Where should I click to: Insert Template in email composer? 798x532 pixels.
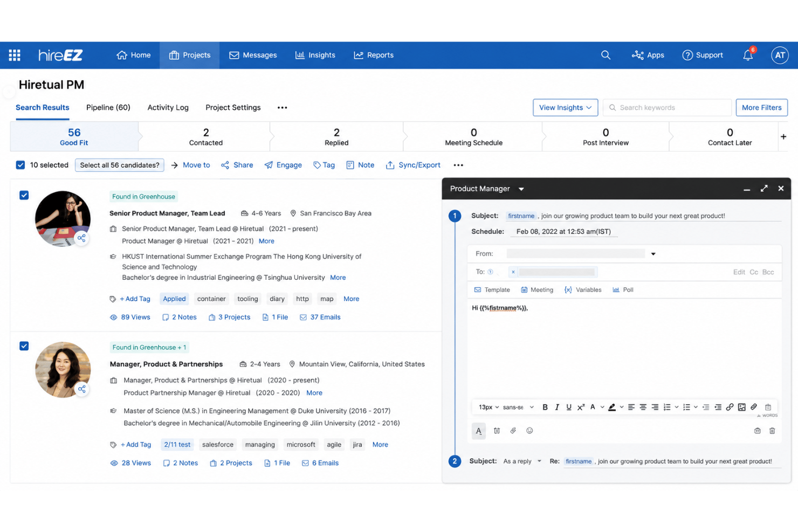[x=492, y=289]
